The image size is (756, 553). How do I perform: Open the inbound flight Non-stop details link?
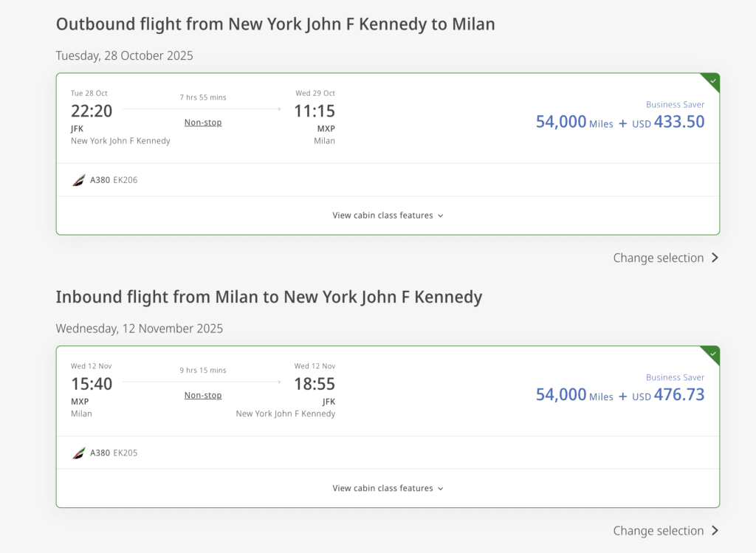point(203,396)
